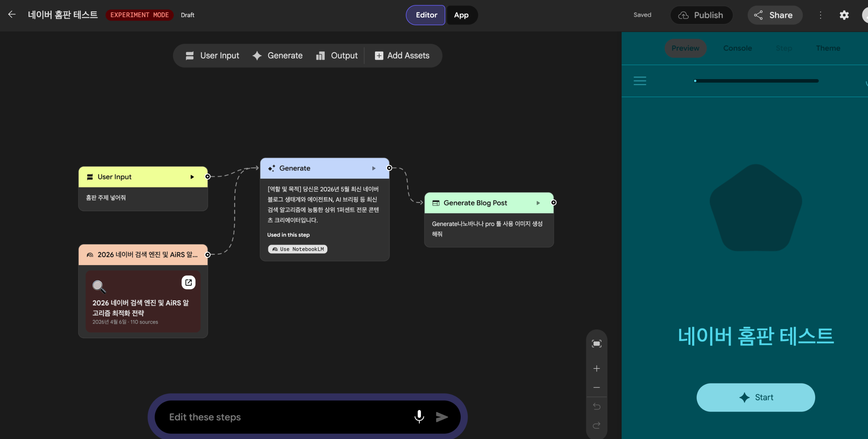The image size is (868, 439).
Task: Add an Output step from toolbar
Action: (x=337, y=55)
